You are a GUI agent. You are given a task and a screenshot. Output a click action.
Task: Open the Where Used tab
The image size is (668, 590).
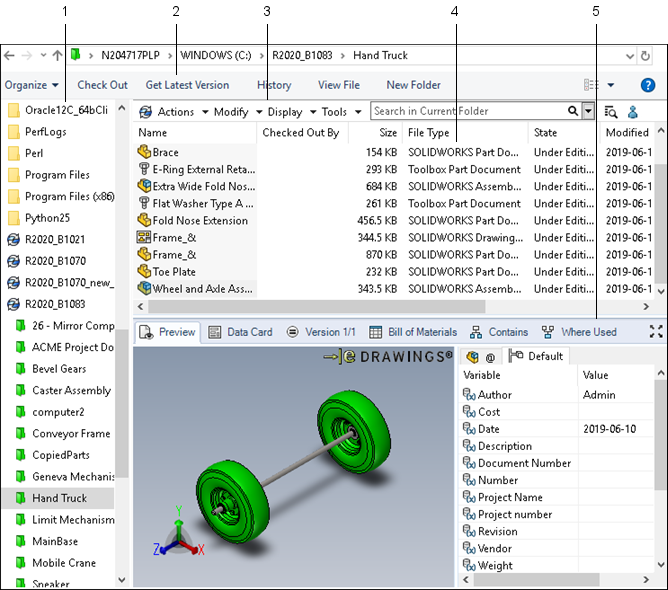pos(579,332)
